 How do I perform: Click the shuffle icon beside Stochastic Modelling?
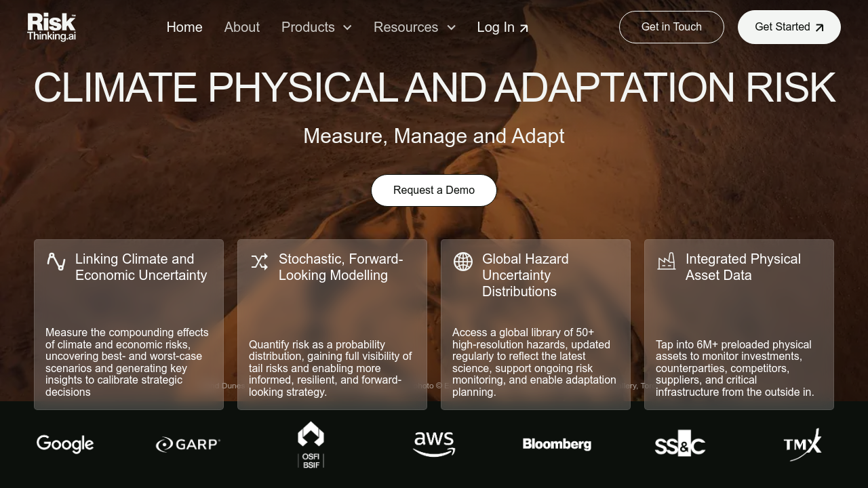[260, 262]
